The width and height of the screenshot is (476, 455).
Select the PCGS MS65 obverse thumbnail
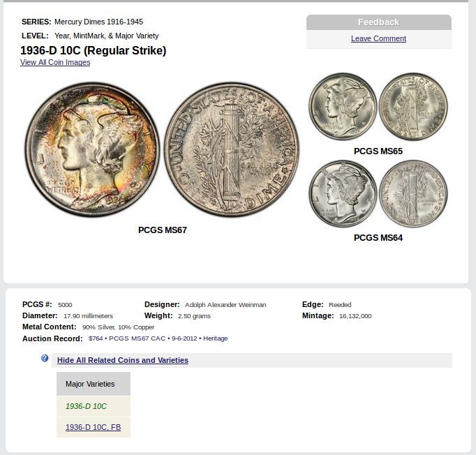tap(343, 107)
